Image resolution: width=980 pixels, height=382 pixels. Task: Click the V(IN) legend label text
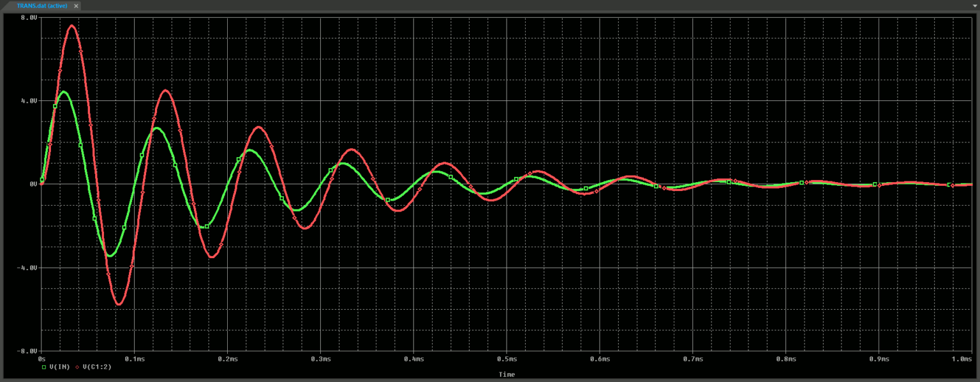(x=59, y=367)
